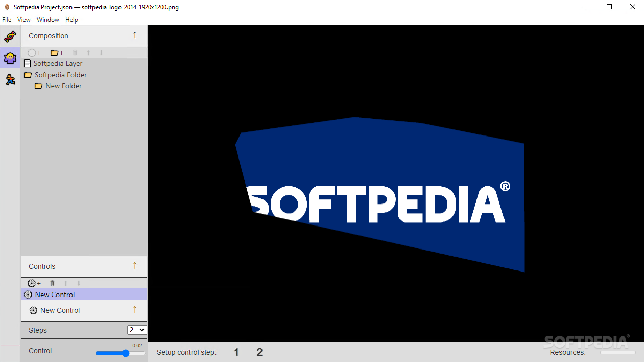Open the Help menu
This screenshot has height=362, width=644.
(x=72, y=20)
